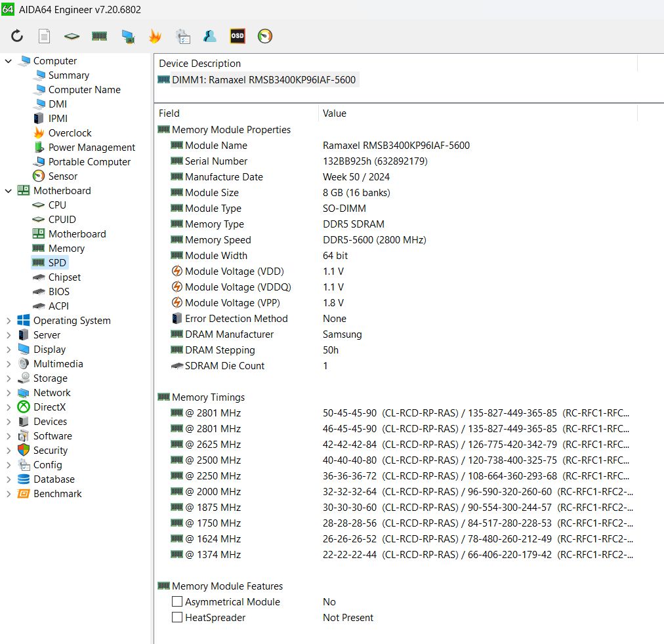Open the Report document toolbar icon
The height and width of the screenshot is (644, 664).
(45, 36)
